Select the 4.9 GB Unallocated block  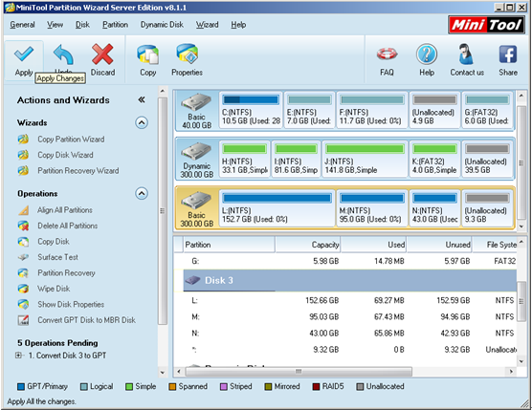434,110
